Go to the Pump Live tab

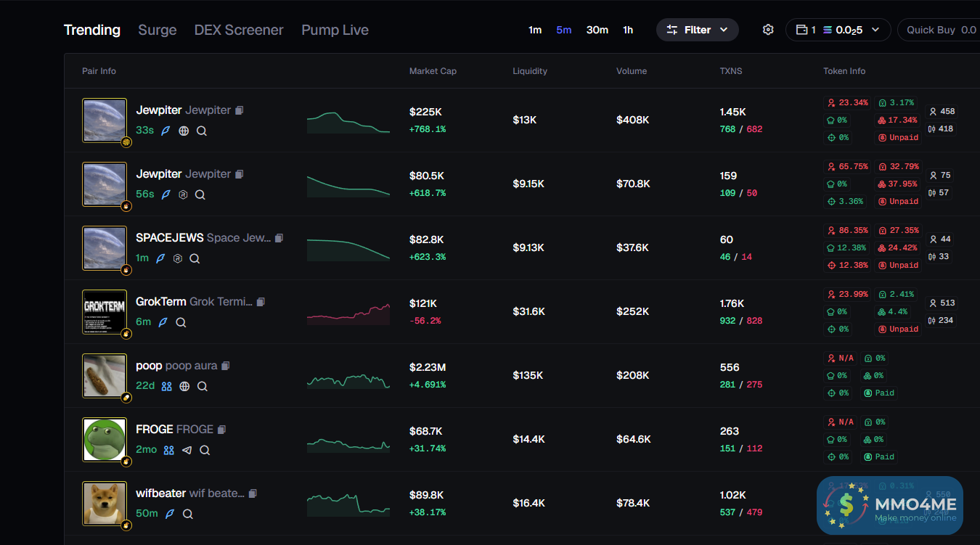point(335,30)
